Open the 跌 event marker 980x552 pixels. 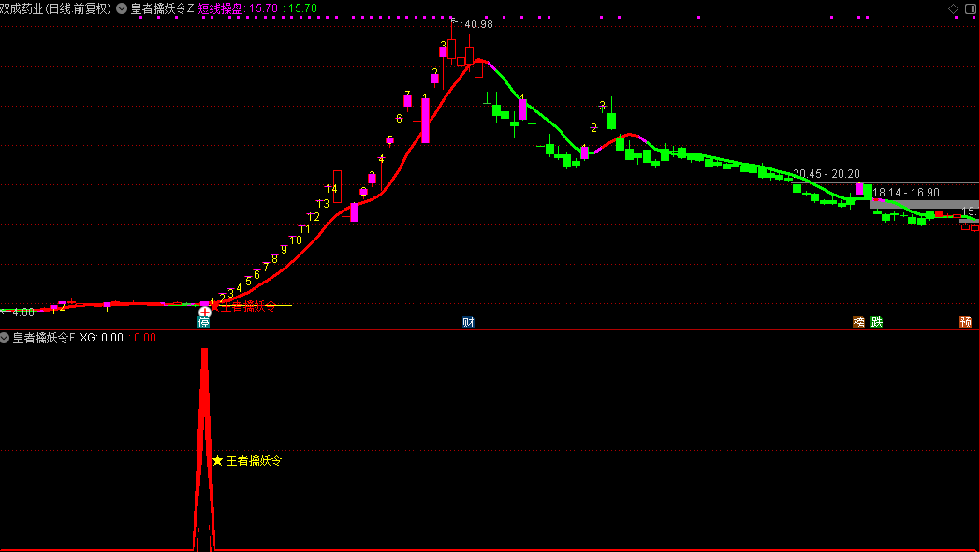pyautogui.click(x=877, y=322)
